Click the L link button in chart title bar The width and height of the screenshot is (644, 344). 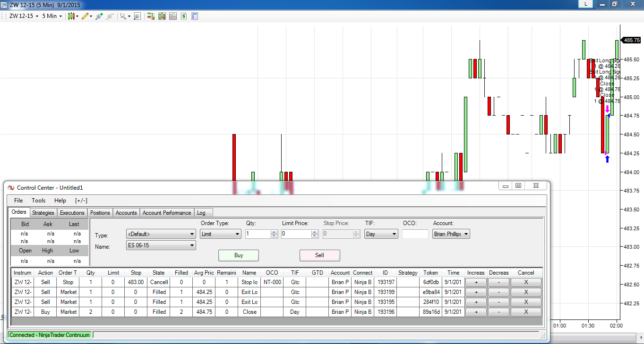click(x=586, y=4)
